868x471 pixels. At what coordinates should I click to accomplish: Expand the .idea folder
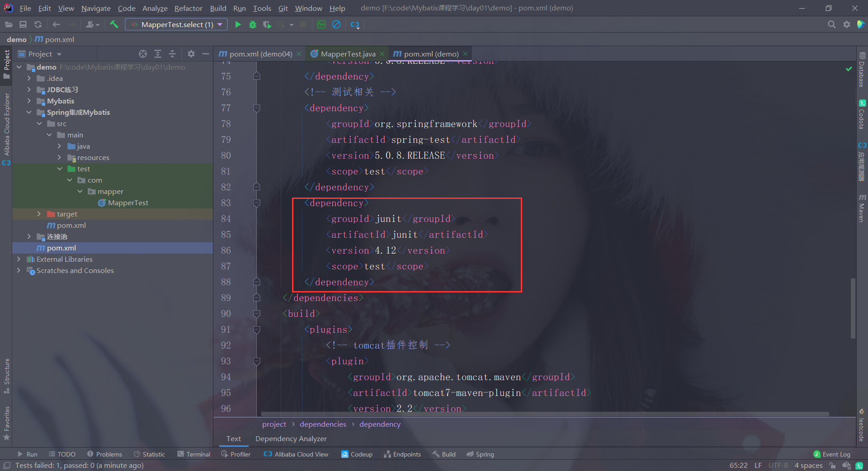pyautogui.click(x=29, y=78)
